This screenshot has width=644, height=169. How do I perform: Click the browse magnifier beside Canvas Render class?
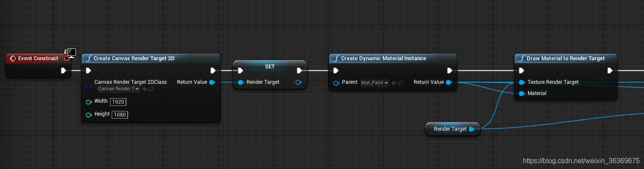pos(151,89)
